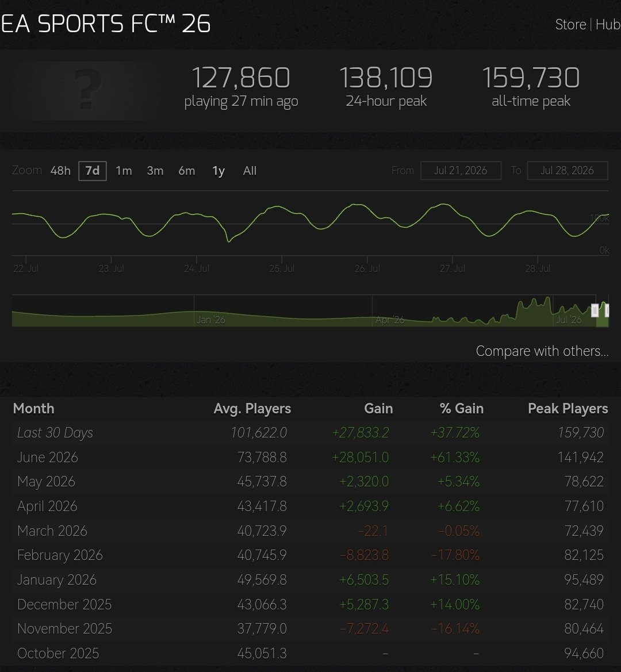The height and width of the screenshot is (672, 621).
Task: Click the +37.72% gain cell
Action: tap(455, 433)
